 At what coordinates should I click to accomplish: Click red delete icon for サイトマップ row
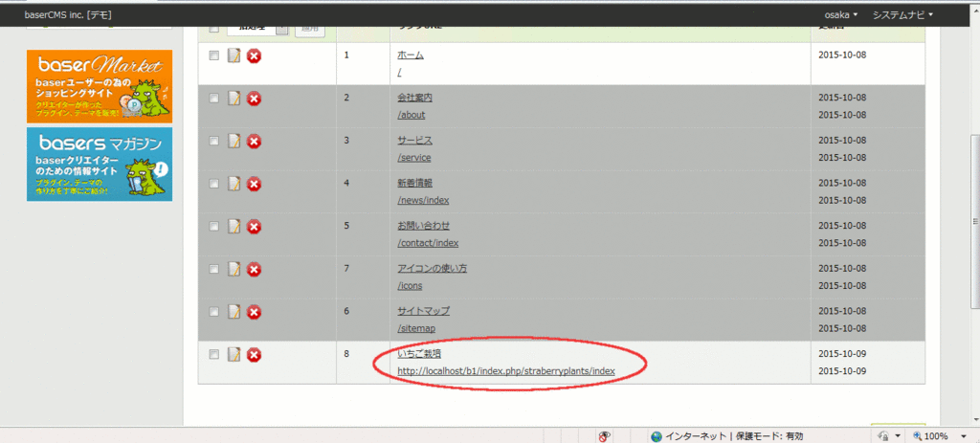(x=254, y=312)
